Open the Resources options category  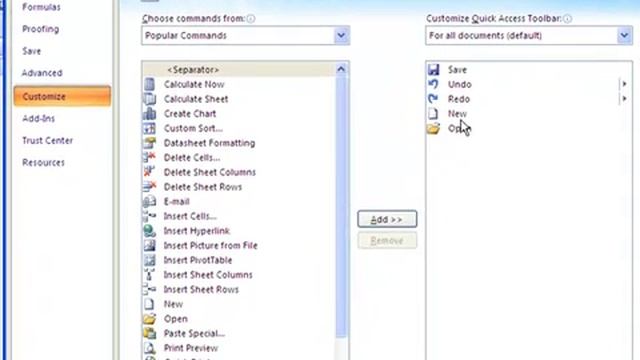43,162
